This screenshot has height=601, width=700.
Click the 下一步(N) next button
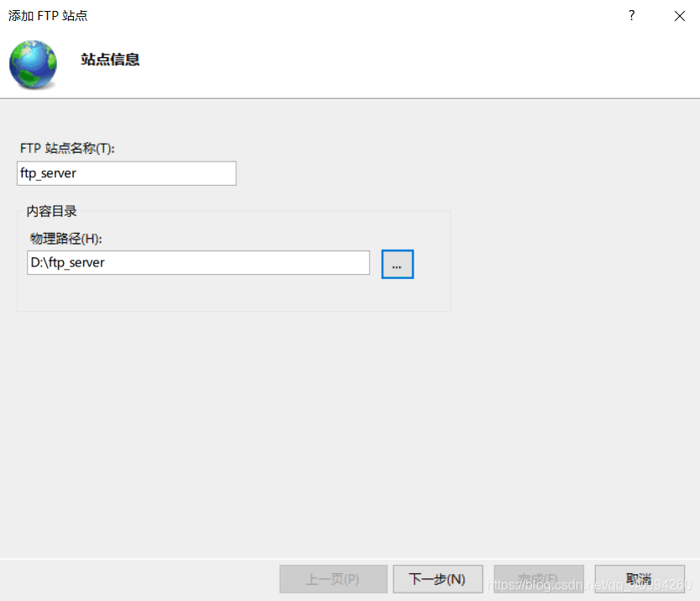438,579
